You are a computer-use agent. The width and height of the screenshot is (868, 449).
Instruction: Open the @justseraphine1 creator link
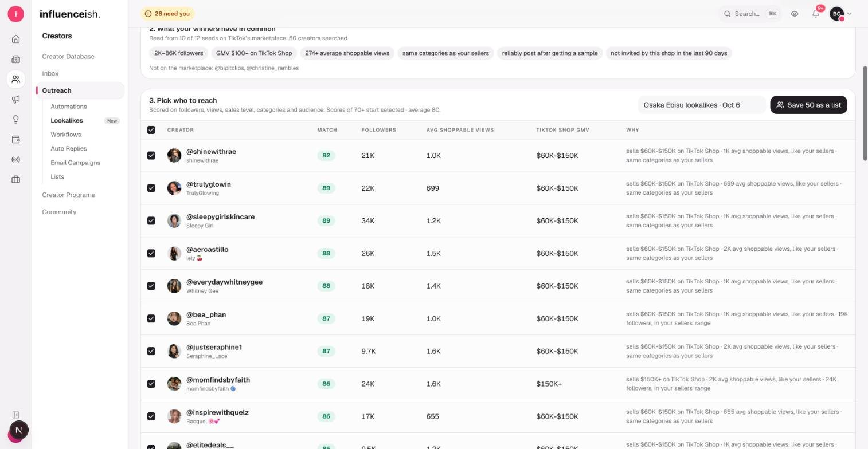click(x=214, y=347)
